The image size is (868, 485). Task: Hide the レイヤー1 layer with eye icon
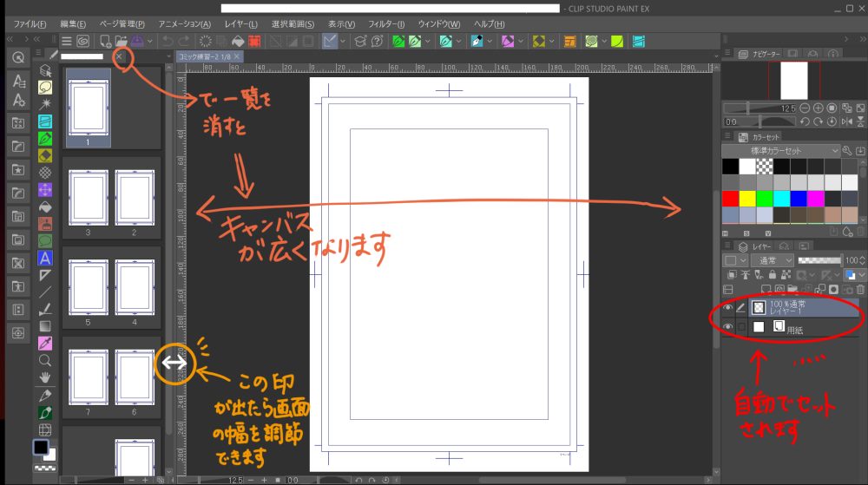click(728, 306)
